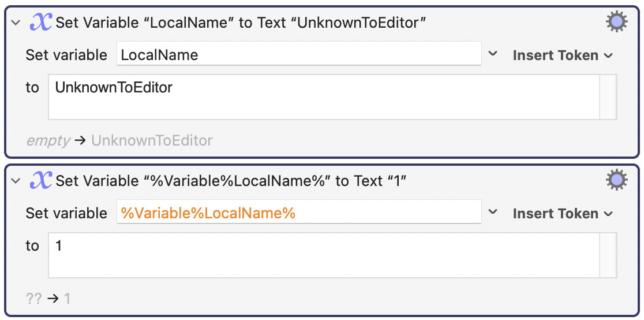Click the text field containing UnknownToEditor
644x320 pixels.
[323, 96]
